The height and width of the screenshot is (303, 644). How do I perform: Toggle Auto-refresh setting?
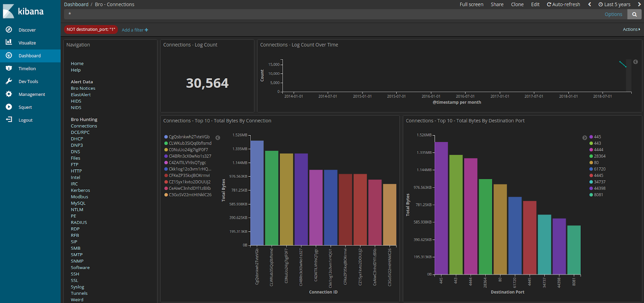pyautogui.click(x=563, y=4)
